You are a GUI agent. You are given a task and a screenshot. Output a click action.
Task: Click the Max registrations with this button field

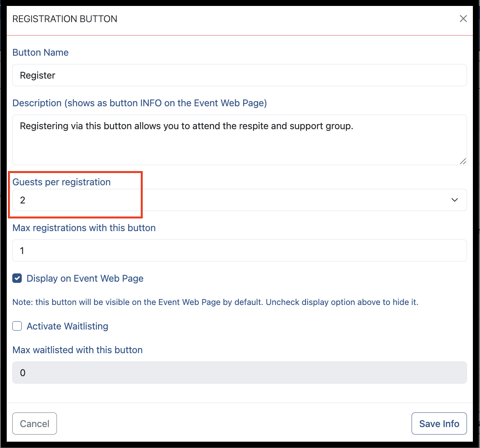[x=240, y=250]
